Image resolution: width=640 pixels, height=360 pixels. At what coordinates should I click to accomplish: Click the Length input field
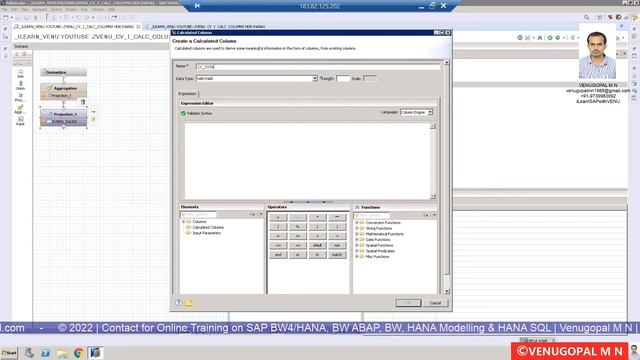pyautogui.click(x=343, y=78)
